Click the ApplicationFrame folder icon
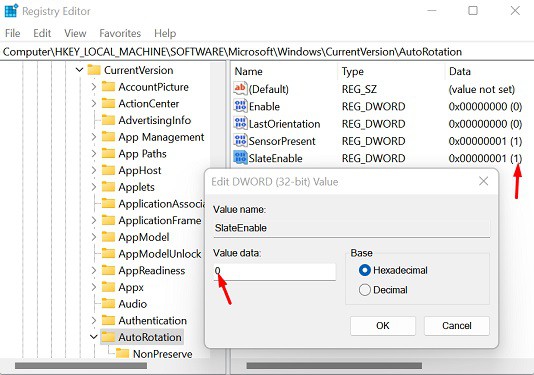534x375 pixels. pos(108,220)
